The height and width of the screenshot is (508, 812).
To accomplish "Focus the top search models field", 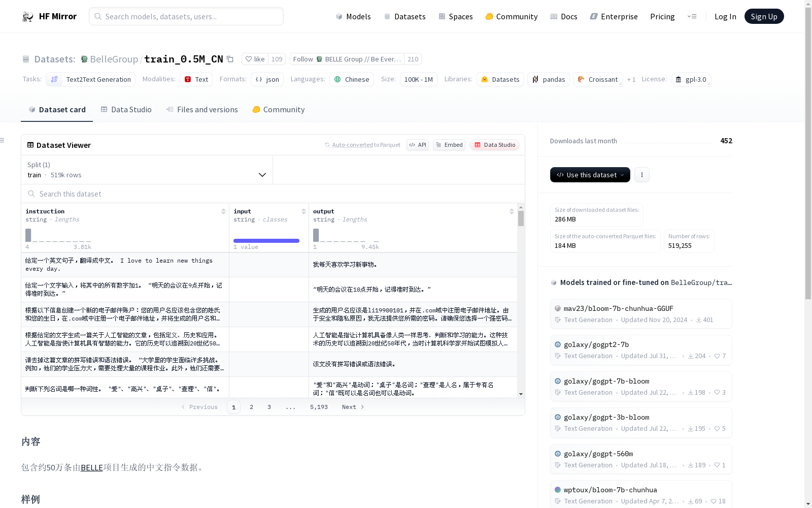I will coord(186,16).
